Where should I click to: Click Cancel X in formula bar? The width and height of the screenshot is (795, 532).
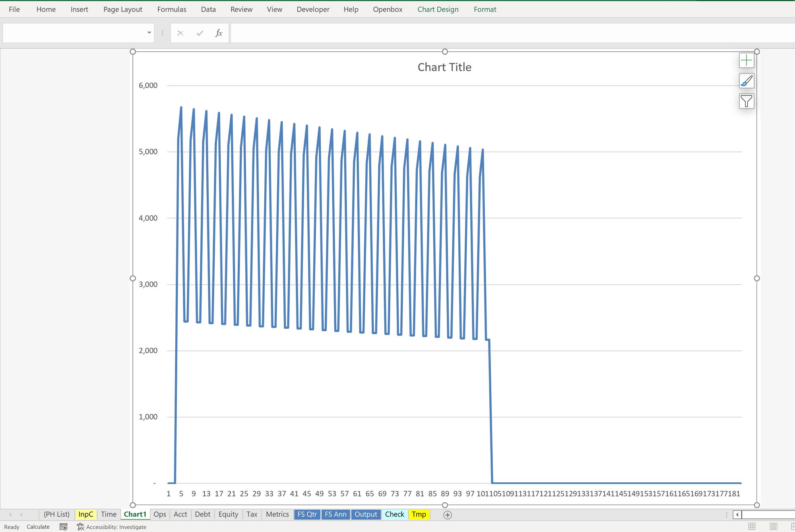[x=180, y=33]
